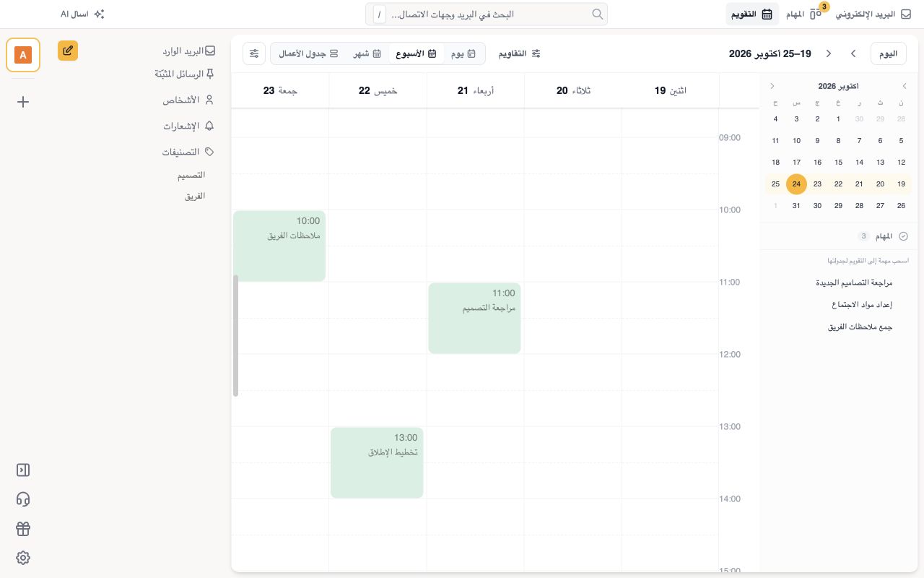Viewport: 924px width, 578px height.
Task: Click the plus icon under the avatar
Action: click(x=23, y=102)
